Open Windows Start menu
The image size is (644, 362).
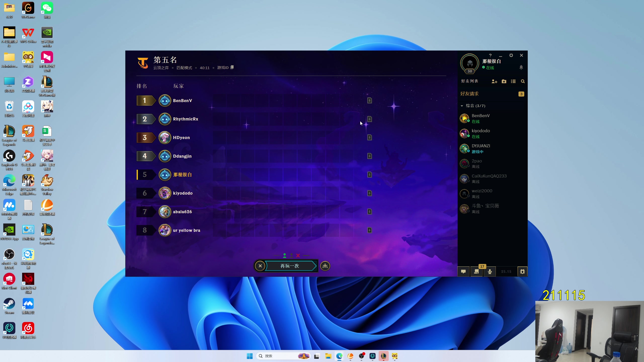click(x=250, y=356)
